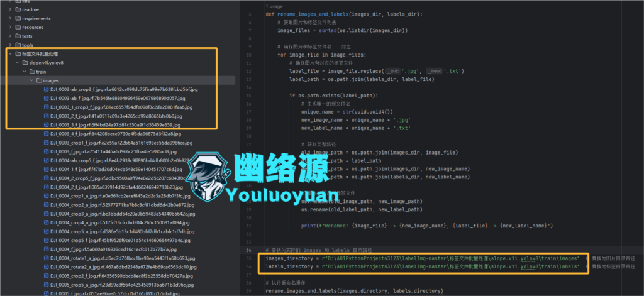Click the os.rename(old_label_path, new_label_path) line
Image resolution: width=644 pixels, height=296 pixels.
362,209
